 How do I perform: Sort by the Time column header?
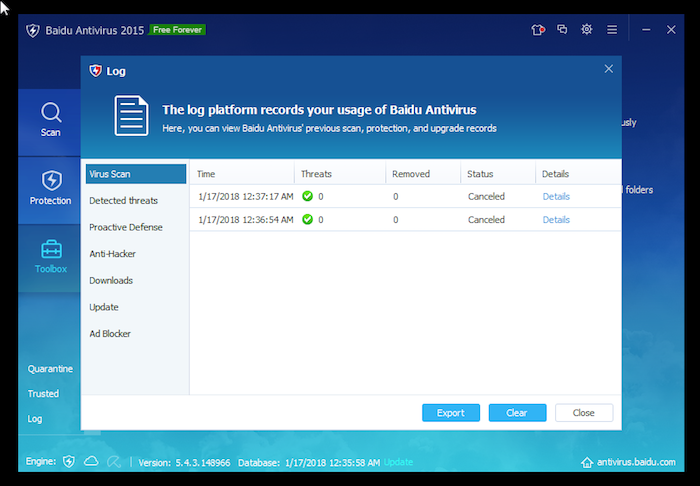[x=242, y=174]
